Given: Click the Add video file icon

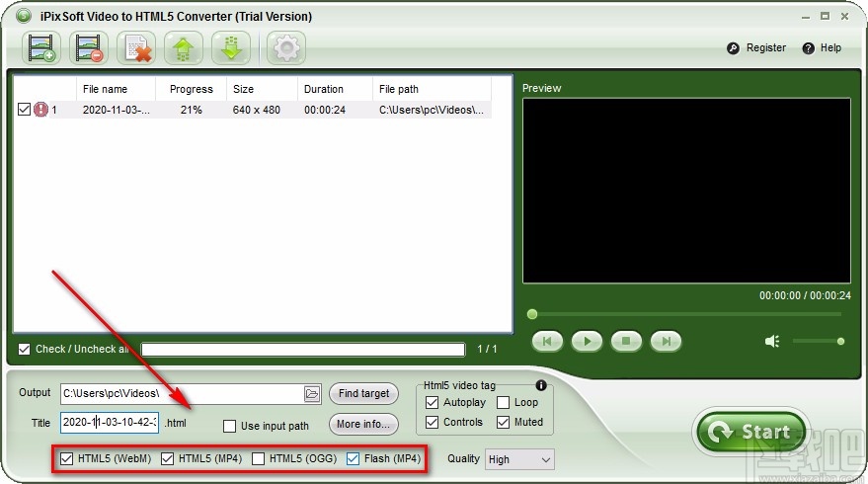Looking at the screenshot, I should (41, 48).
